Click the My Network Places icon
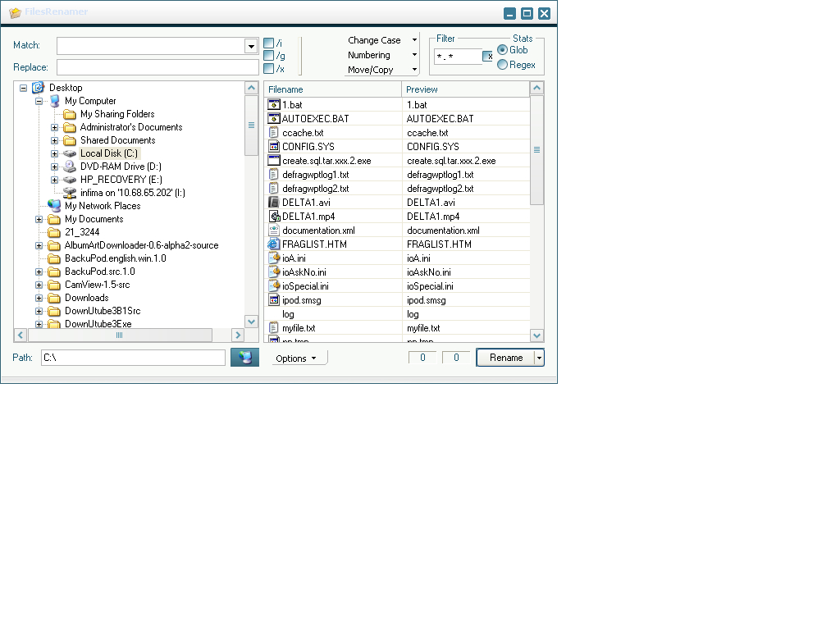 [x=55, y=206]
